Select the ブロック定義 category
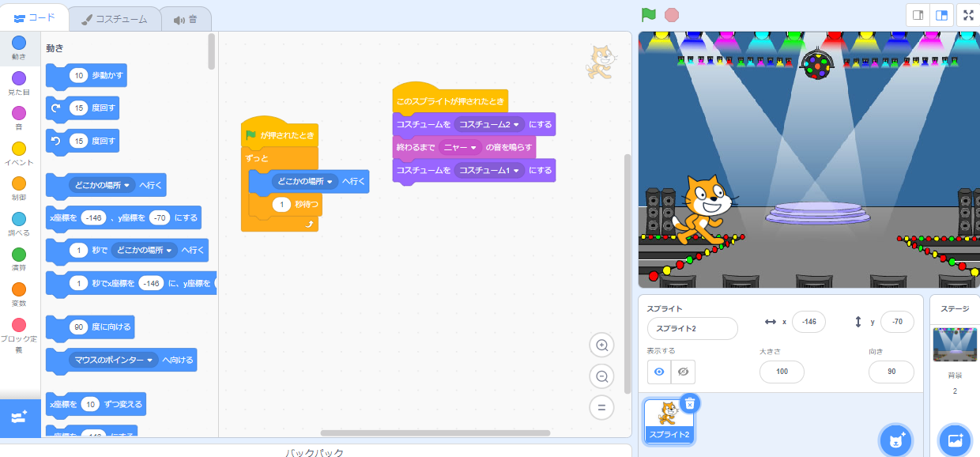Screen dimensions: 980x457 (19, 334)
